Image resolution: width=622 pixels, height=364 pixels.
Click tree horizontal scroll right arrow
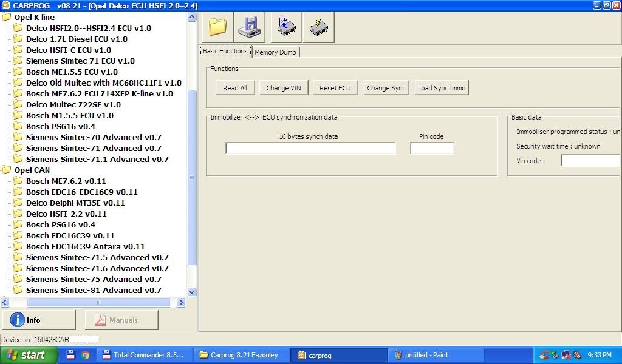point(181,303)
